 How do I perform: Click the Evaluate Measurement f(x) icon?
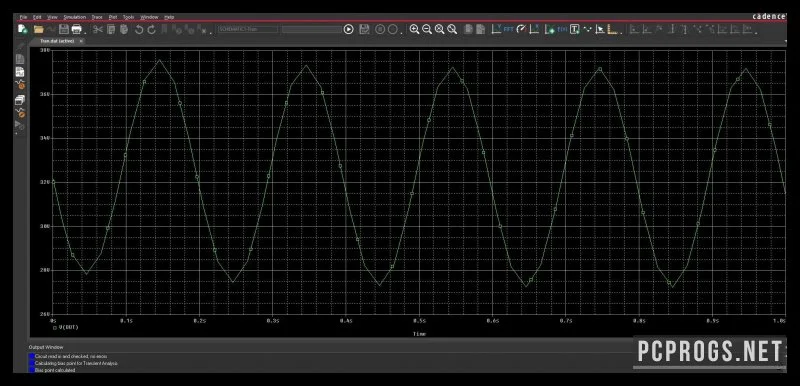coord(562,29)
